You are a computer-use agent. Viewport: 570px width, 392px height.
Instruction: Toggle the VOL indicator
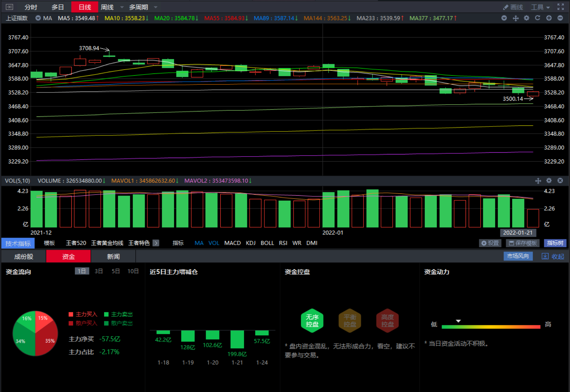pos(214,243)
